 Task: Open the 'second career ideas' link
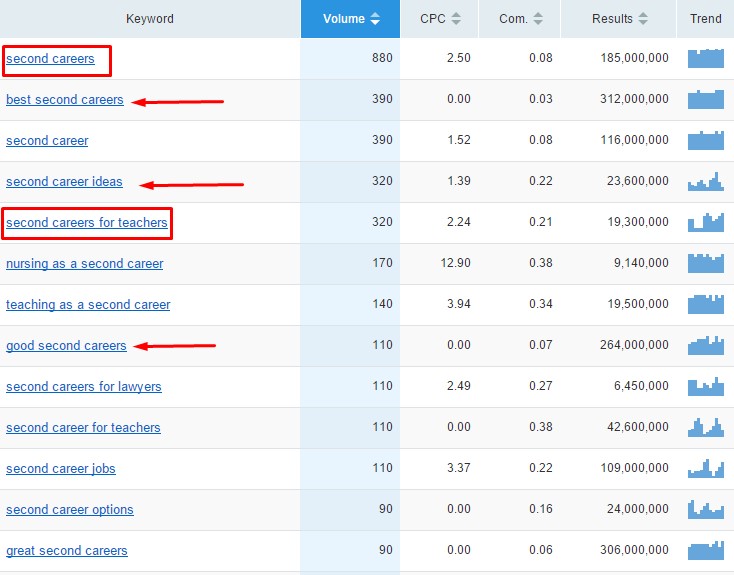click(x=64, y=182)
